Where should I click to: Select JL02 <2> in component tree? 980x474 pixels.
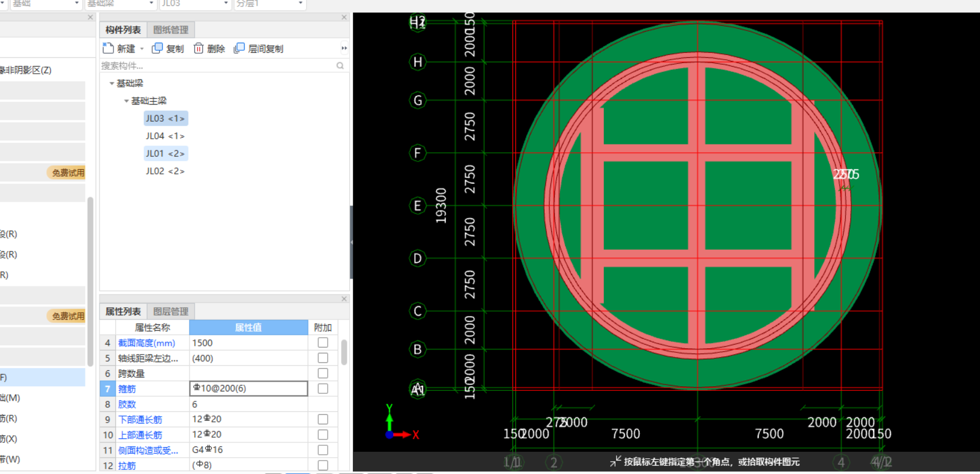pyautogui.click(x=166, y=171)
